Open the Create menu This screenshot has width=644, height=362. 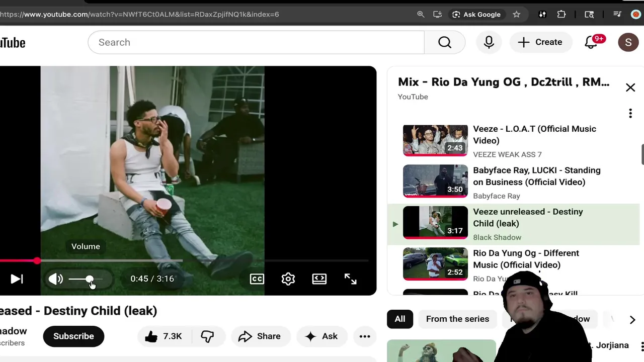[540, 42]
